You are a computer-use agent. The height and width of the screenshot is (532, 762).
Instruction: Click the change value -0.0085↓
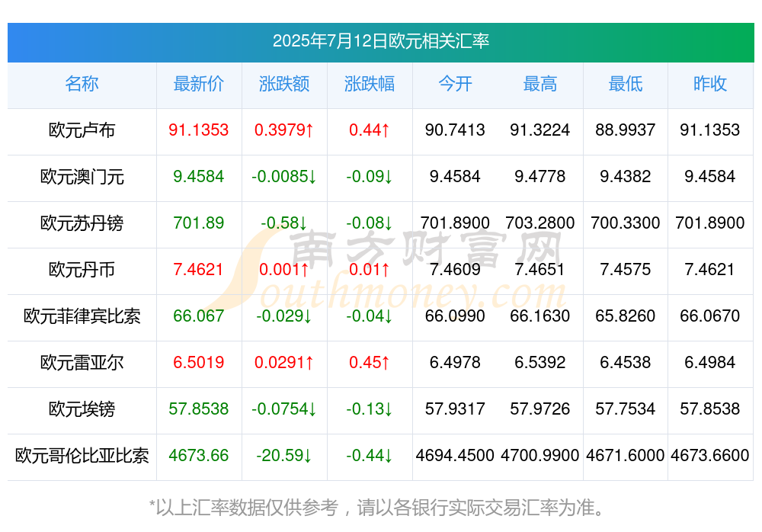pyautogui.click(x=283, y=177)
